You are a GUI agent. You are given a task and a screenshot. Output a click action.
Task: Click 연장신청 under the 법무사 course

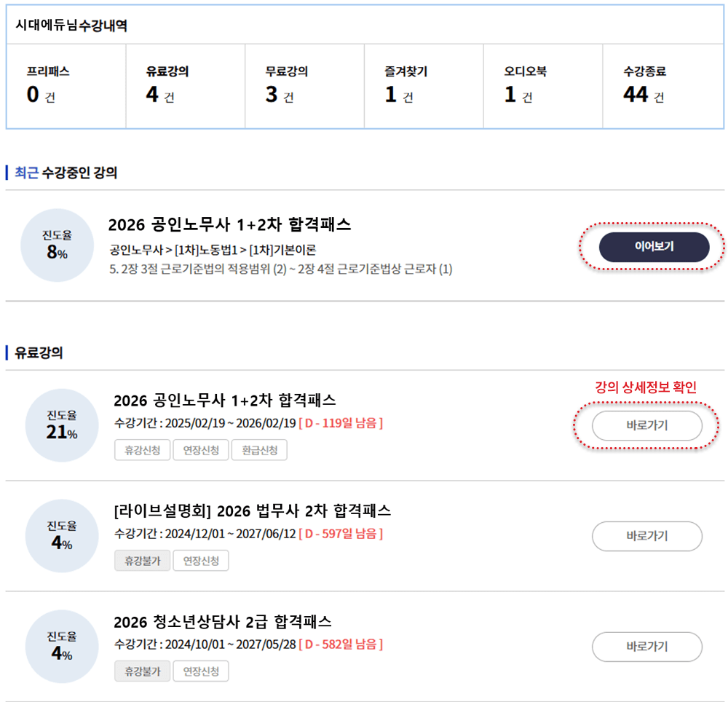tap(201, 561)
